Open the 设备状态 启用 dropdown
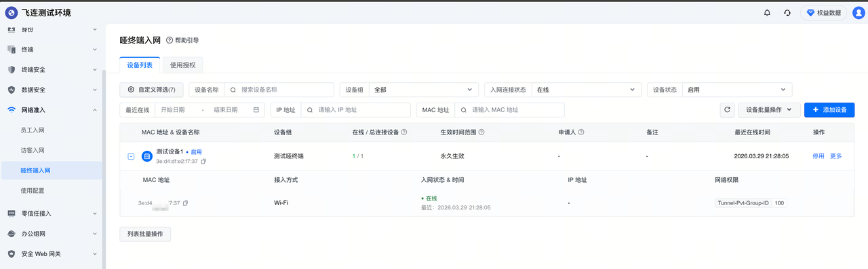 (737, 90)
